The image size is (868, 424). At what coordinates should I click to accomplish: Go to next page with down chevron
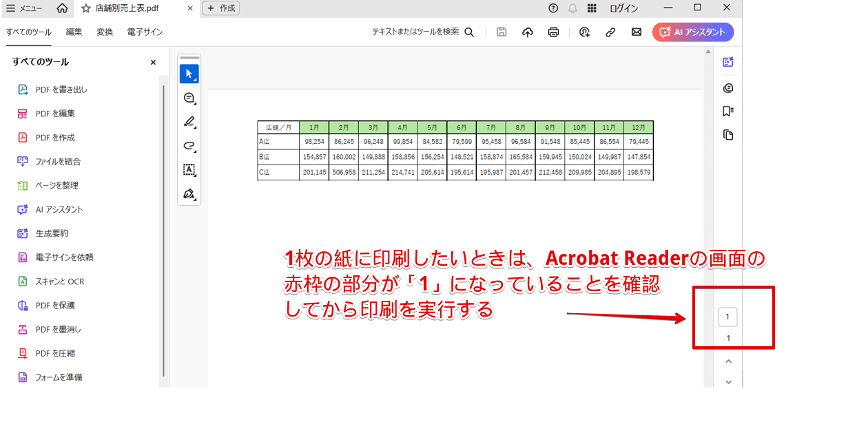tap(729, 382)
